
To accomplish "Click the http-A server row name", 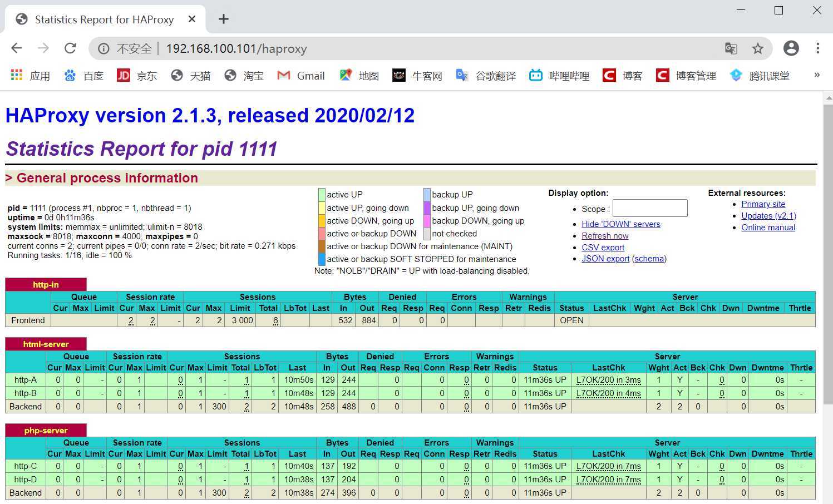I will click(x=26, y=380).
